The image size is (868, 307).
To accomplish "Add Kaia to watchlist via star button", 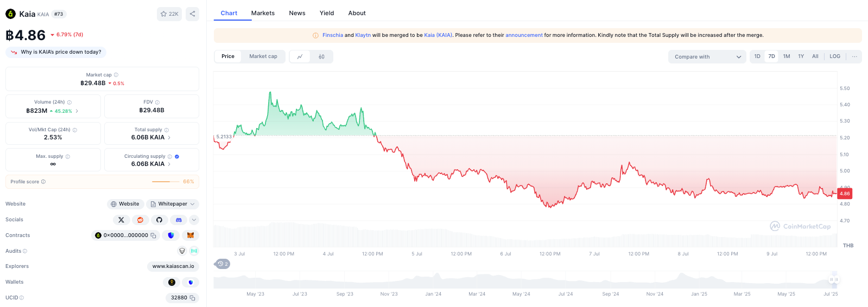I will 169,14.
